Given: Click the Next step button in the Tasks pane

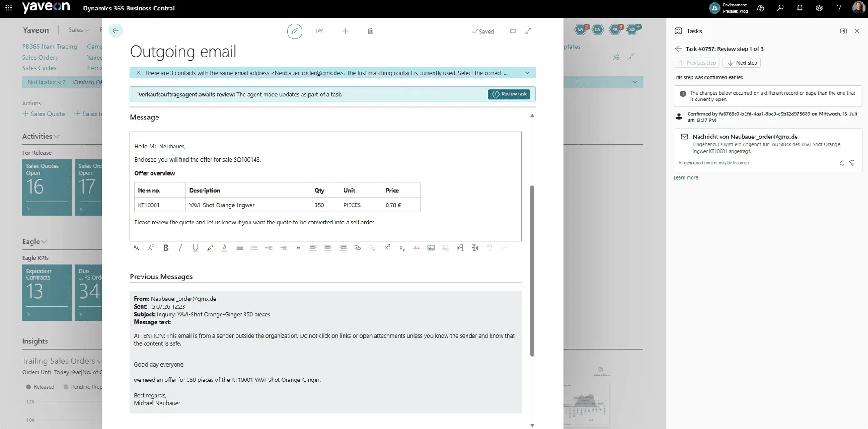Looking at the screenshot, I should click(x=742, y=63).
